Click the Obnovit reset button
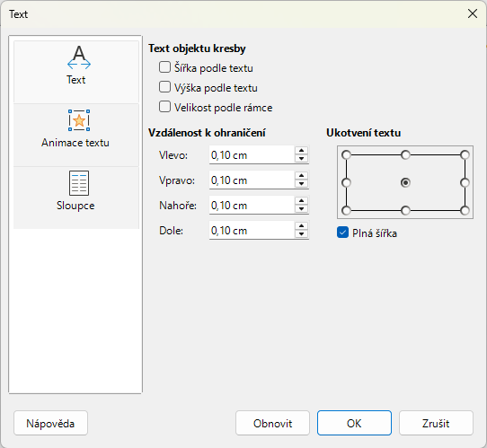The height and width of the screenshot is (448, 487). (x=272, y=423)
